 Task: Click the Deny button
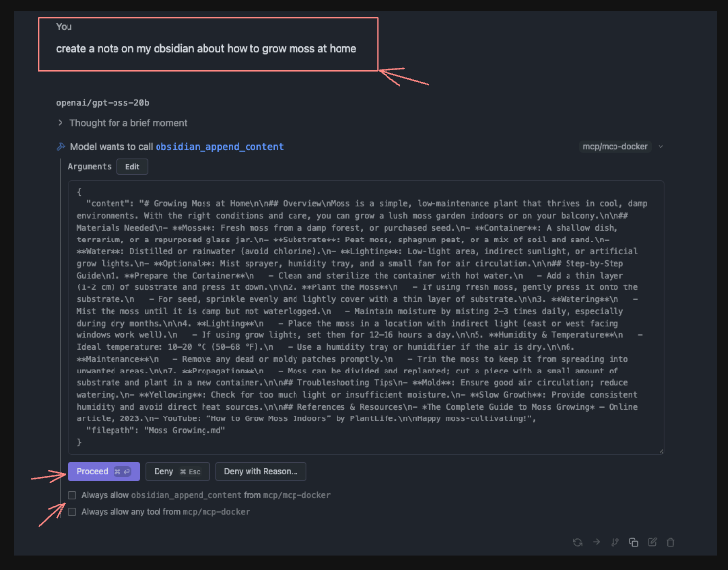177,471
